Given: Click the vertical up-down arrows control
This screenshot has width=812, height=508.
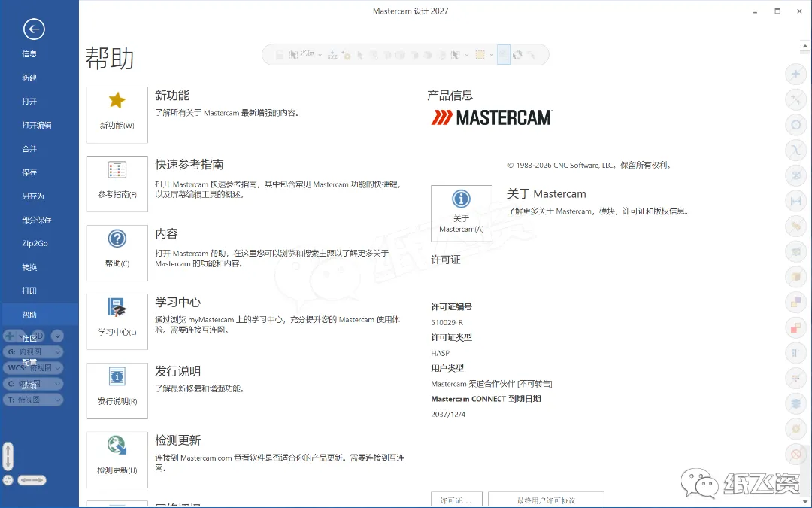Looking at the screenshot, I should pos(8,456).
